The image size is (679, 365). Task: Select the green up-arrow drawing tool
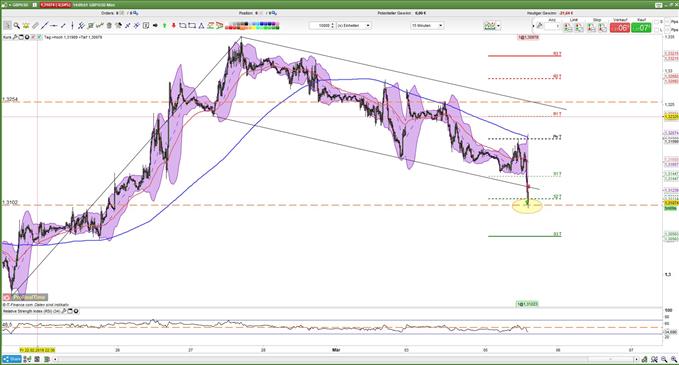(x=165, y=26)
